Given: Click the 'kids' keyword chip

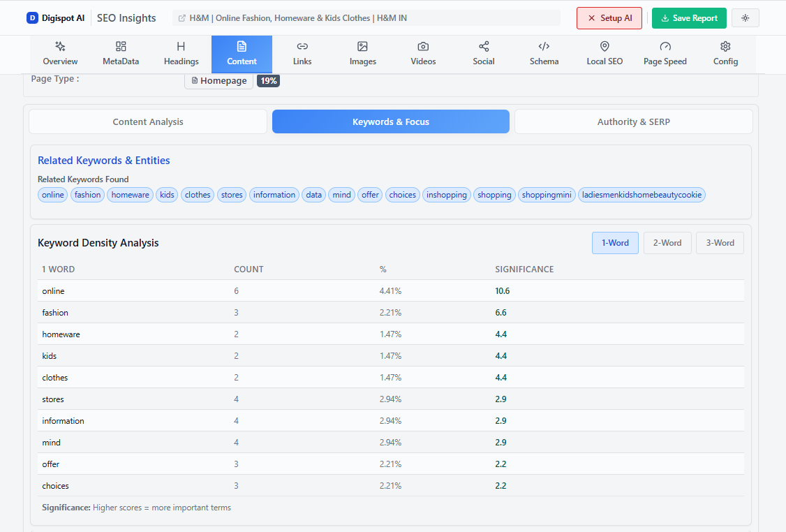Looking at the screenshot, I should pyautogui.click(x=167, y=195).
